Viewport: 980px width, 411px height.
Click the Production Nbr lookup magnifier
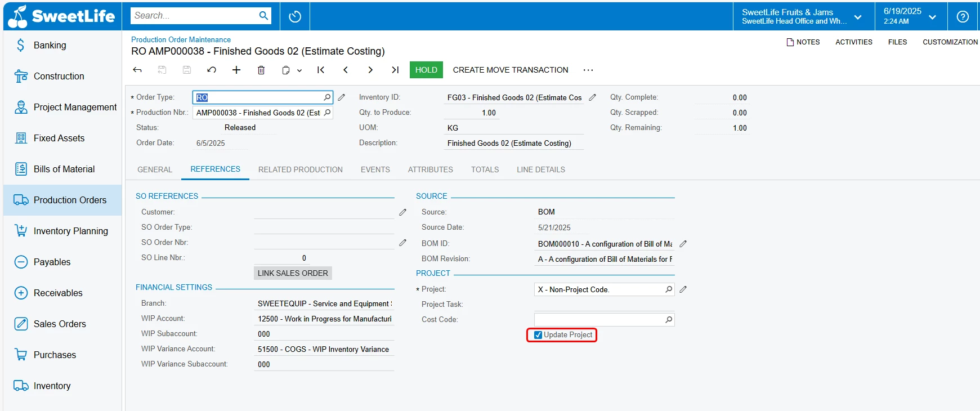point(327,113)
